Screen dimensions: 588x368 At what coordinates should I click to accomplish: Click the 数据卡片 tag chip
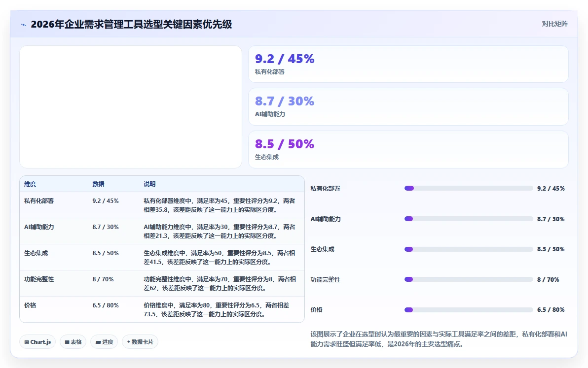coord(140,342)
